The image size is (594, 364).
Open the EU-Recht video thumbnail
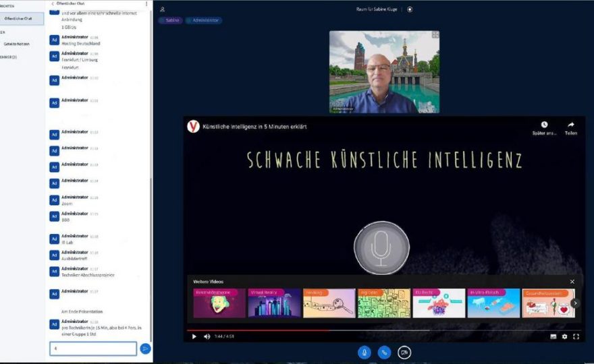[x=439, y=303]
